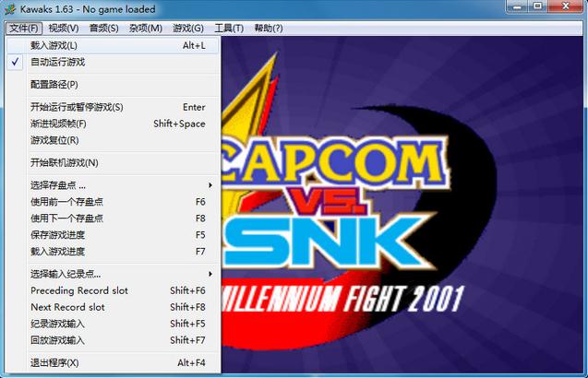This screenshot has width=588, height=378.
Task: Select 载入游戏进度 to load state
Action: click(113, 251)
